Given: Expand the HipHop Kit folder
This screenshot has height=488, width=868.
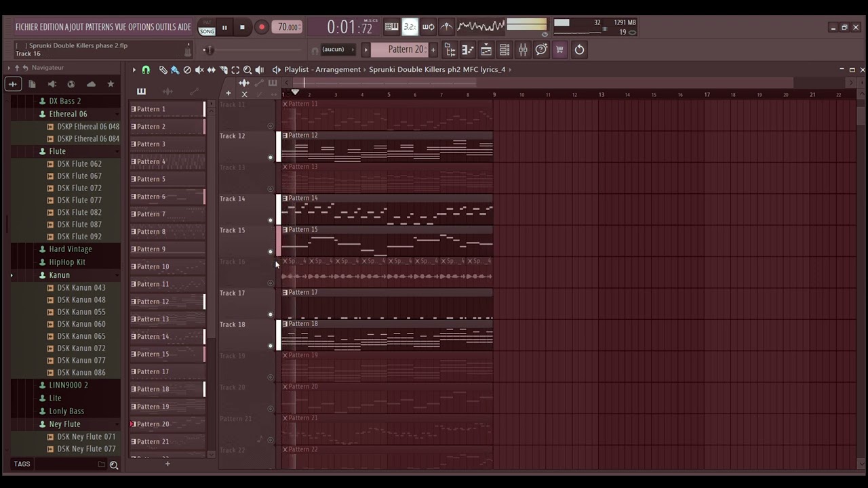Looking at the screenshot, I should [x=66, y=262].
